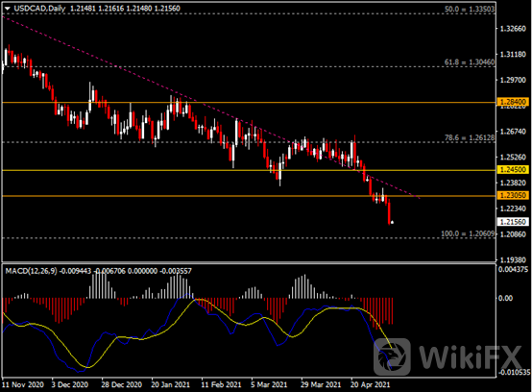This screenshot has height=392, width=532.
Task: Select the 61.8 = 1.30460 Fibonacci label
Action: tap(470, 62)
